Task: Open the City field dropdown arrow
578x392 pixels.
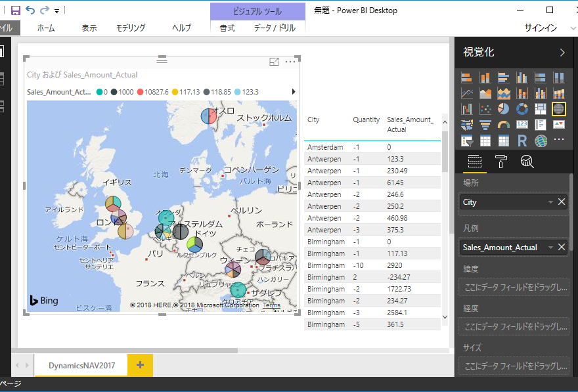Action: 550,202
